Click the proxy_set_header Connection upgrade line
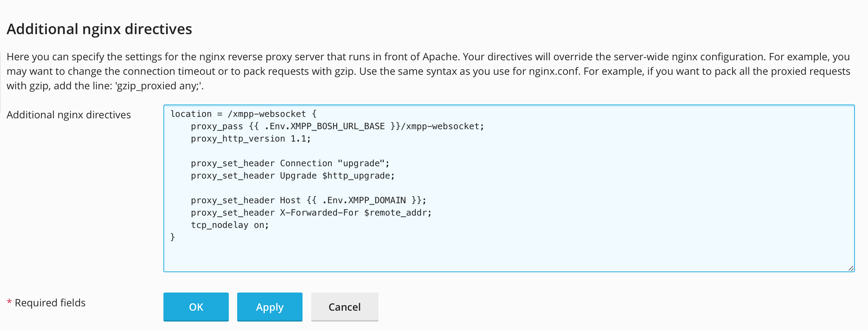 coord(290,163)
